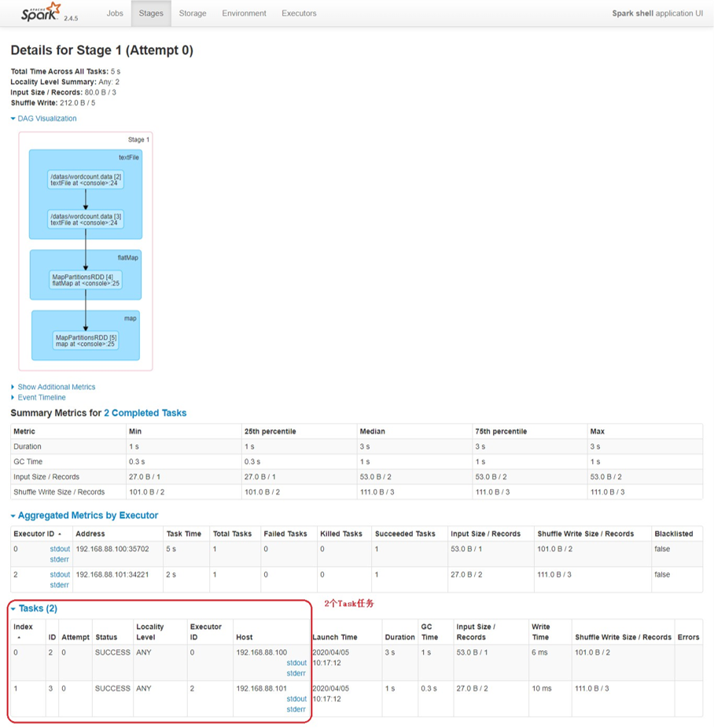Sort tasks by Locality Level header
This screenshot has height=728, width=714.
(150, 631)
